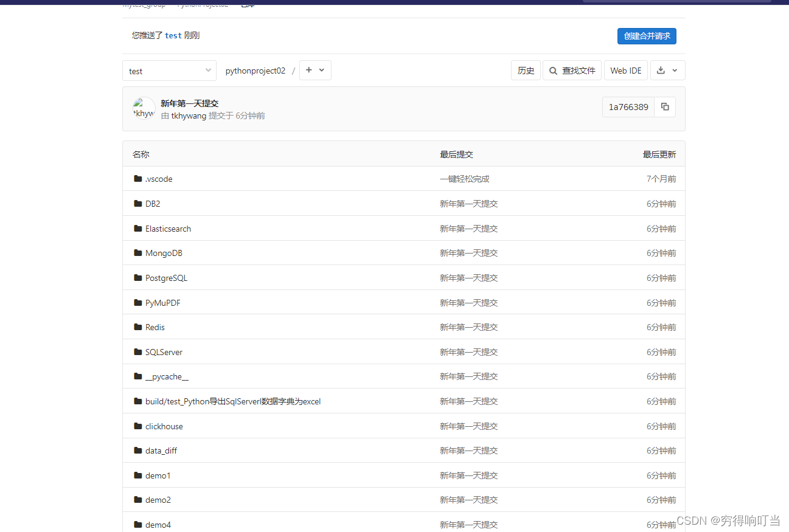789x532 pixels.
Task: Click the folder icon next to clickhouse
Action: point(137,426)
